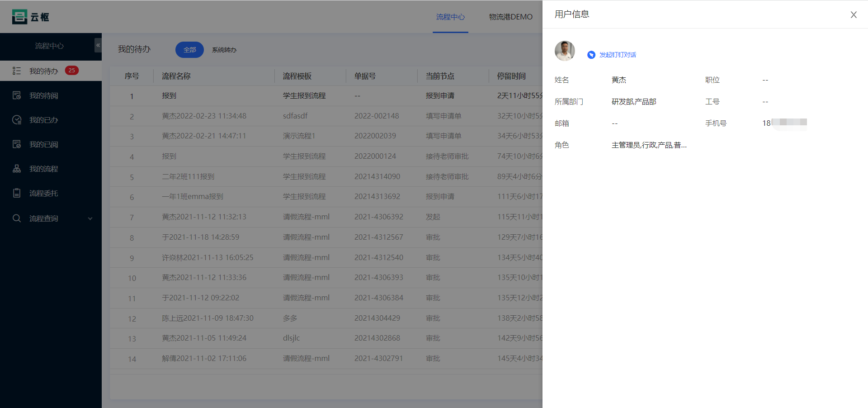Click template cell dlsjlc
The image size is (868, 408).
tap(291, 338)
